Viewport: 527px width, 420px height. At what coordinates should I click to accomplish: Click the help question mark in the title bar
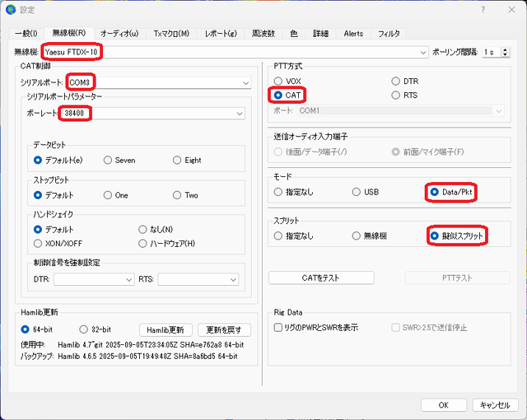tap(483, 10)
